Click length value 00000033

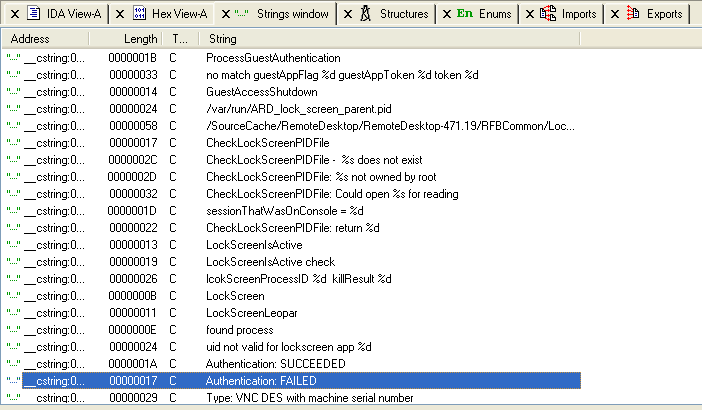133,75
